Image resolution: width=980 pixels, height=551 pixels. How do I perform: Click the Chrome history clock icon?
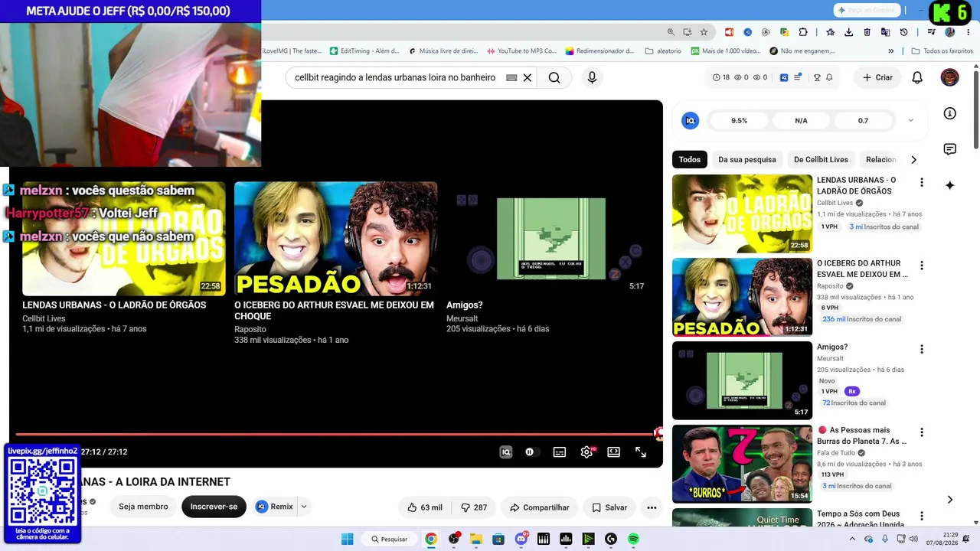pyautogui.click(x=903, y=32)
